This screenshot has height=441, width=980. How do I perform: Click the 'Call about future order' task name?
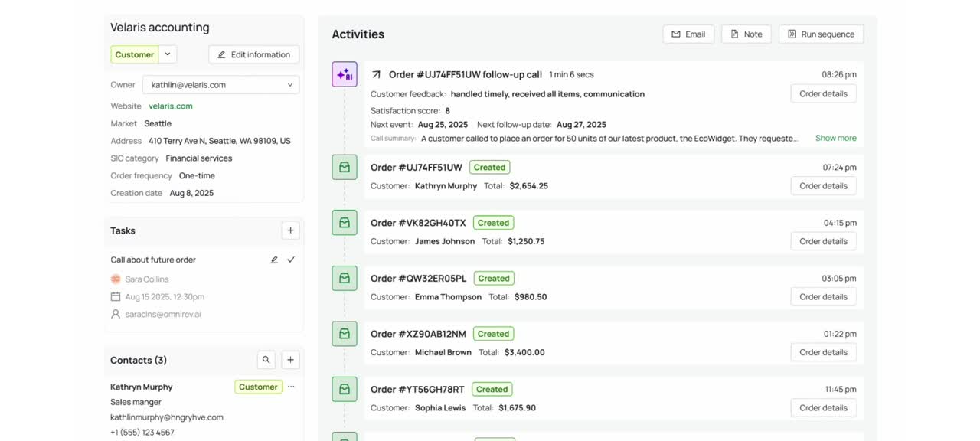tap(153, 260)
